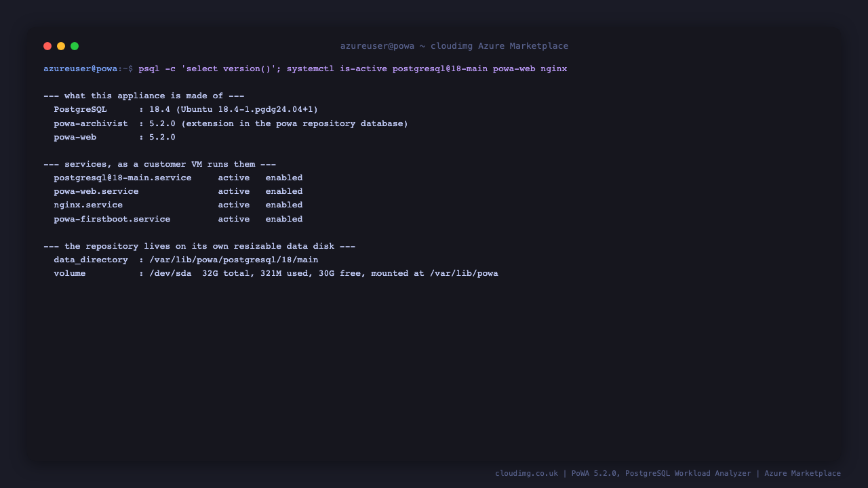Click enabled status for nginx.service
The image size is (868, 488).
click(284, 205)
